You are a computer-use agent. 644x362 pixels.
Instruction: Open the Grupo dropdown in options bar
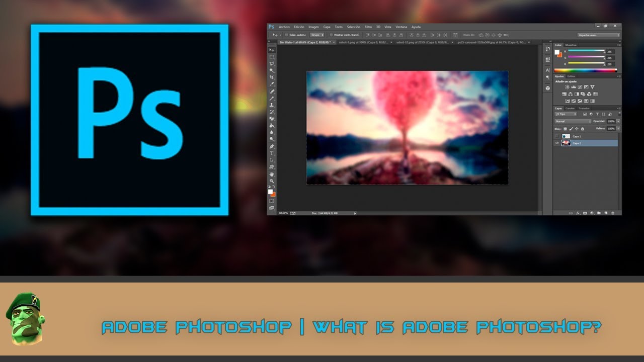point(317,35)
